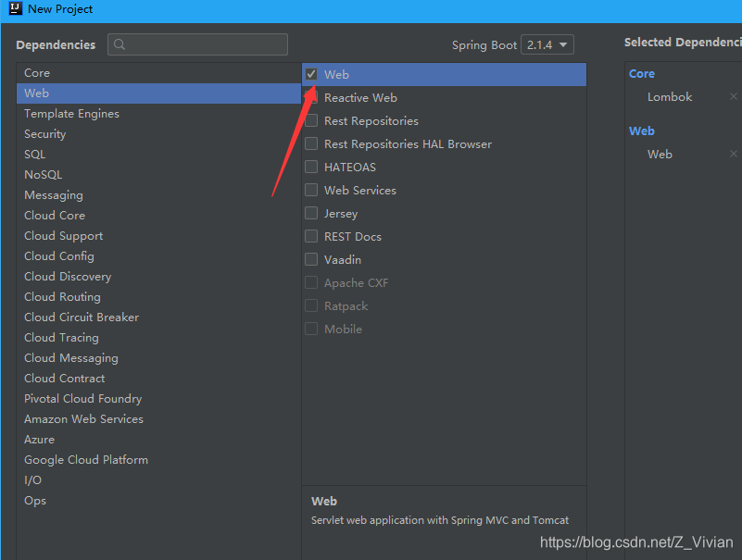Select the Core category

click(158, 73)
